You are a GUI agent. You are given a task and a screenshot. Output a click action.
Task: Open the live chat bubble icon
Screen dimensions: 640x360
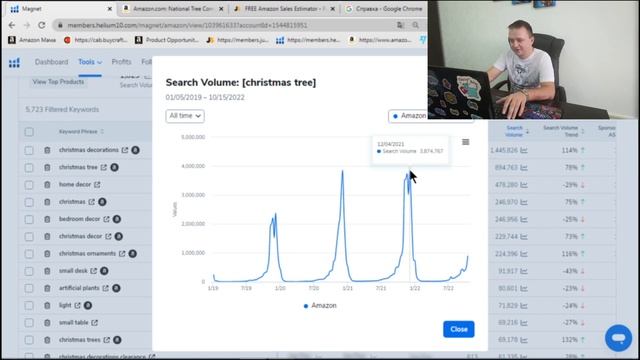coord(618,338)
